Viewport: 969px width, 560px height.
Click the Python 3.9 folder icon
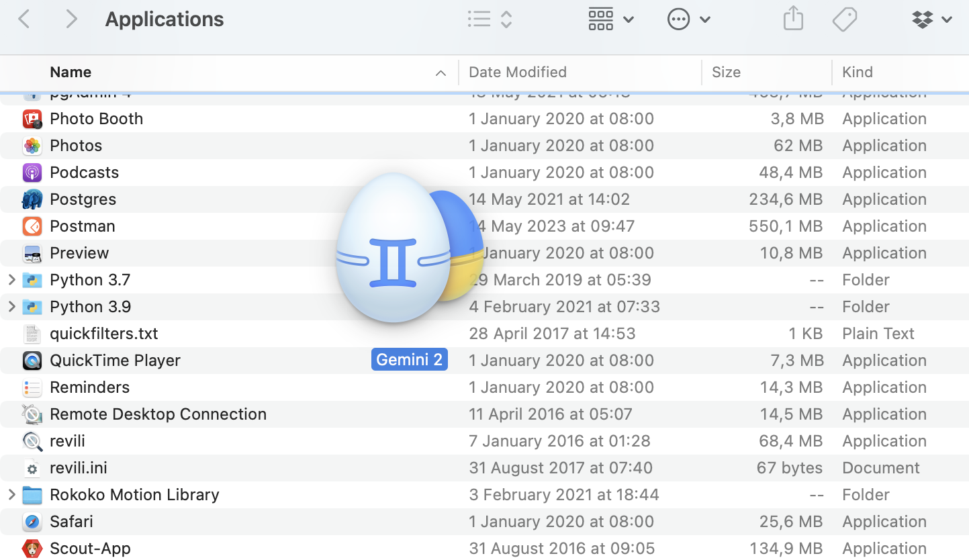click(32, 307)
